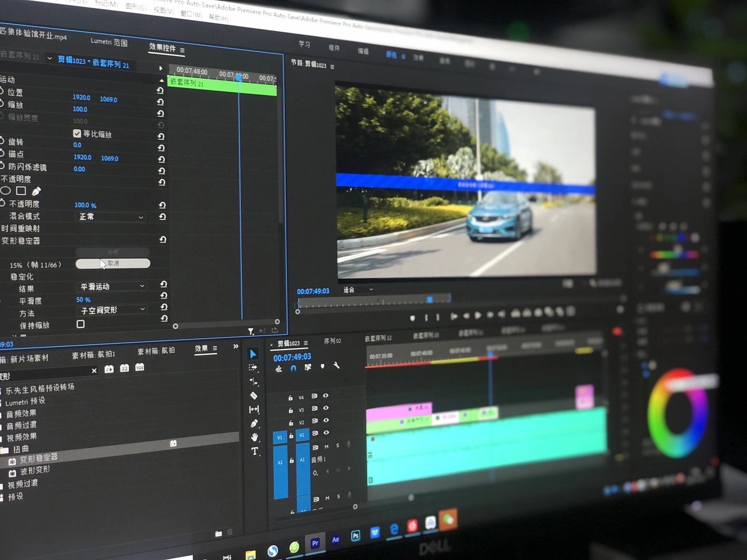The image size is (747, 560).
Task: Select the Hand tool
Action: pyautogui.click(x=254, y=437)
